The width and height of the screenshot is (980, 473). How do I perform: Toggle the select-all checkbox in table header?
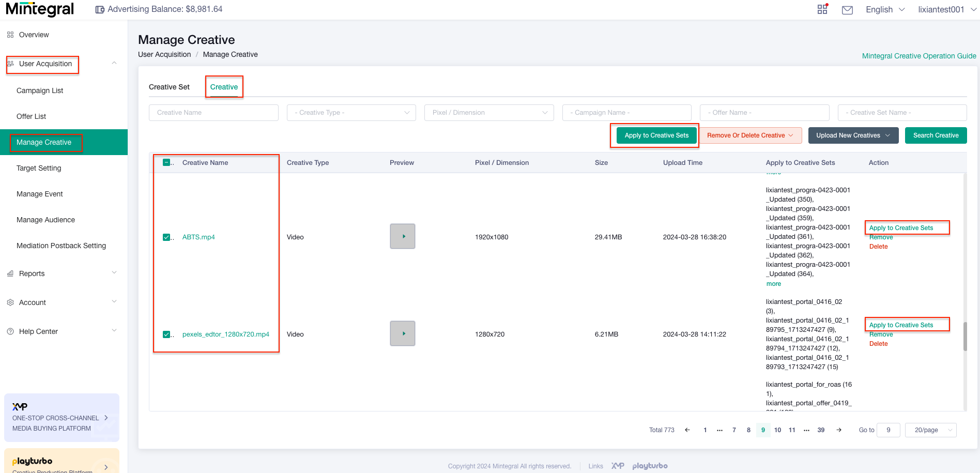pos(166,162)
